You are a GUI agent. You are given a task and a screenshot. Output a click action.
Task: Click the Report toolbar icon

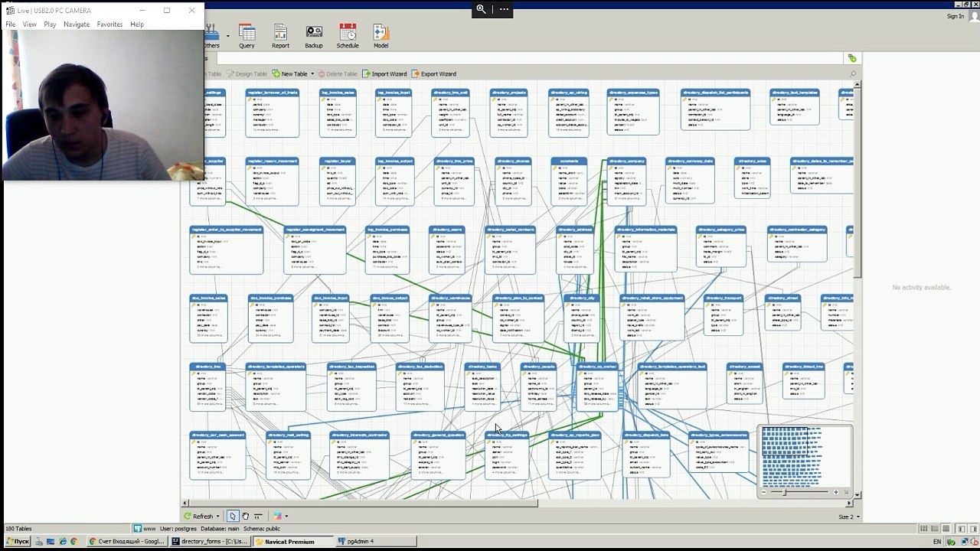click(x=280, y=36)
